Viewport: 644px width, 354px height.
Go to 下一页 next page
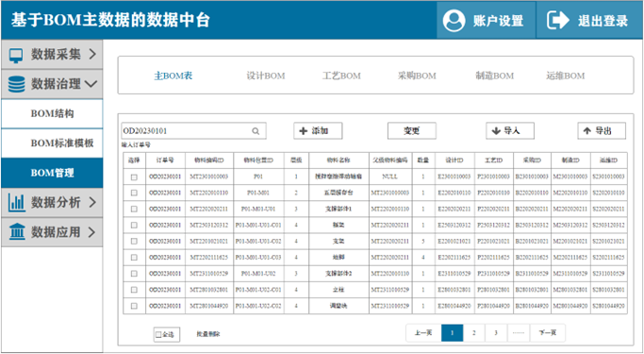pos(548,333)
